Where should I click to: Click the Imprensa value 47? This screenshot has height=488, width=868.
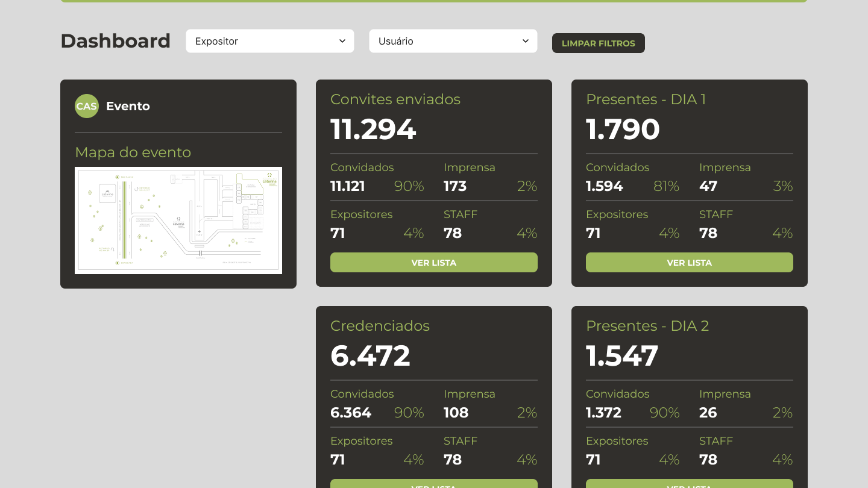click(708, 186)
